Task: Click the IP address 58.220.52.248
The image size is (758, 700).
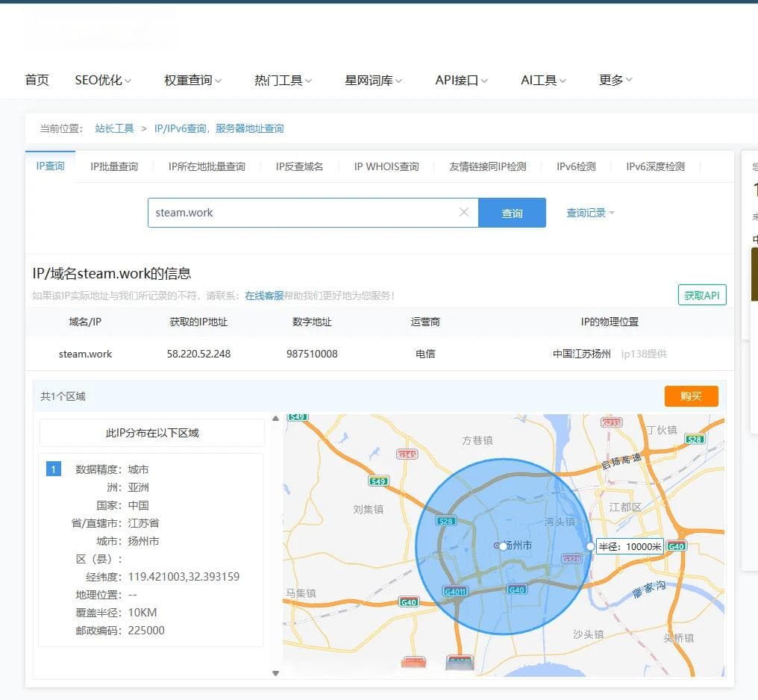Action: [x=198, y=354]
